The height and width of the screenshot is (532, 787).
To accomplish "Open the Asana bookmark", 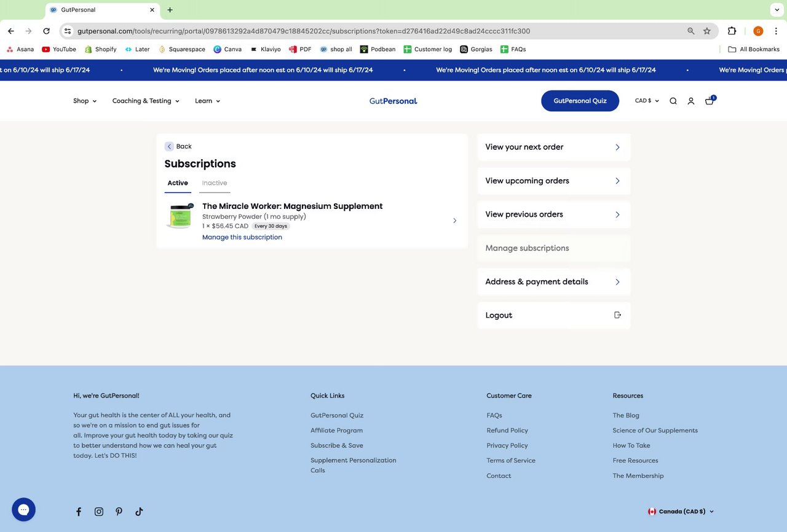I will [20, 49].
